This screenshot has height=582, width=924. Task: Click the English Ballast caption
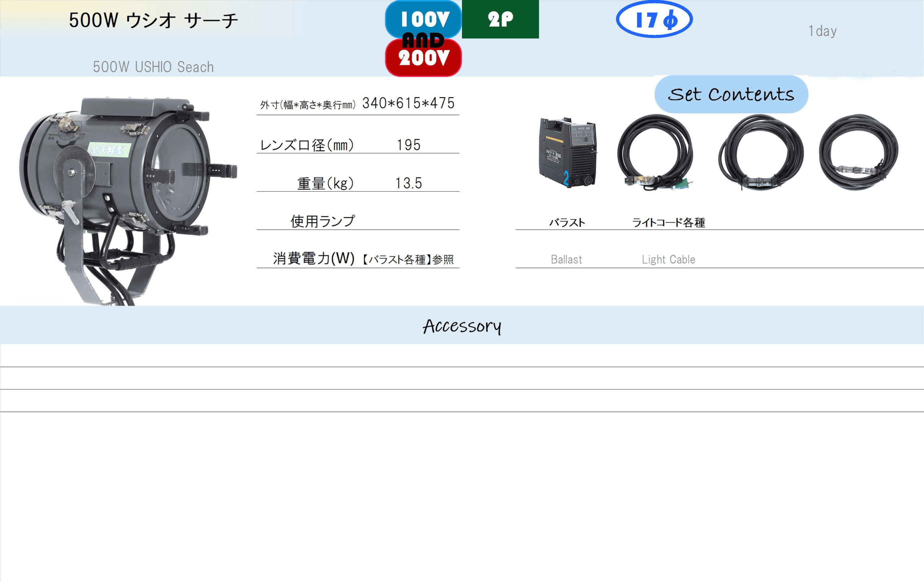tap(566, 260)
